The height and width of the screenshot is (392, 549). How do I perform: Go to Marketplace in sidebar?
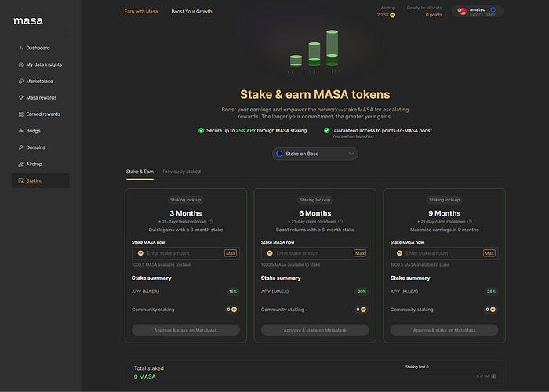click(x=40, y=82)
